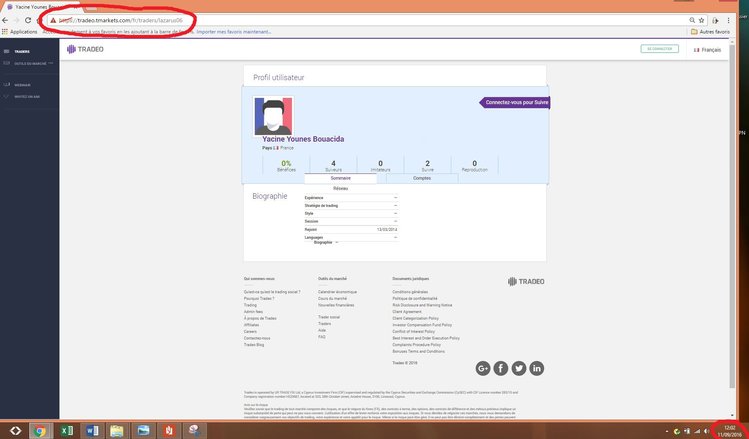749x439 pixels.
Task: Click the Se connecter button
Action: (659, 49)
